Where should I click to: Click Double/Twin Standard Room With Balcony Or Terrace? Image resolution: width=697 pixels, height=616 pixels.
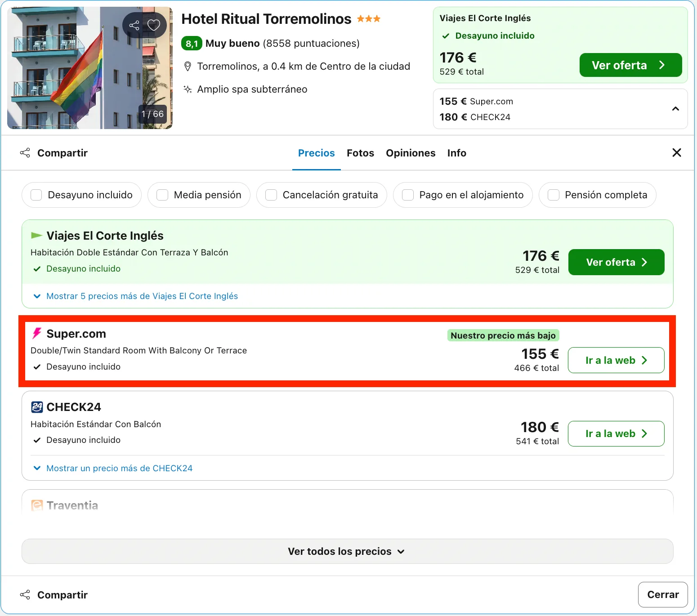(x=139, y=350)
